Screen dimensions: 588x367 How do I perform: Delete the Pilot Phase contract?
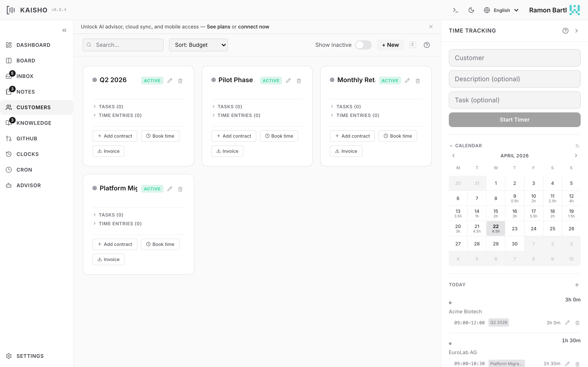click(299, 81)
